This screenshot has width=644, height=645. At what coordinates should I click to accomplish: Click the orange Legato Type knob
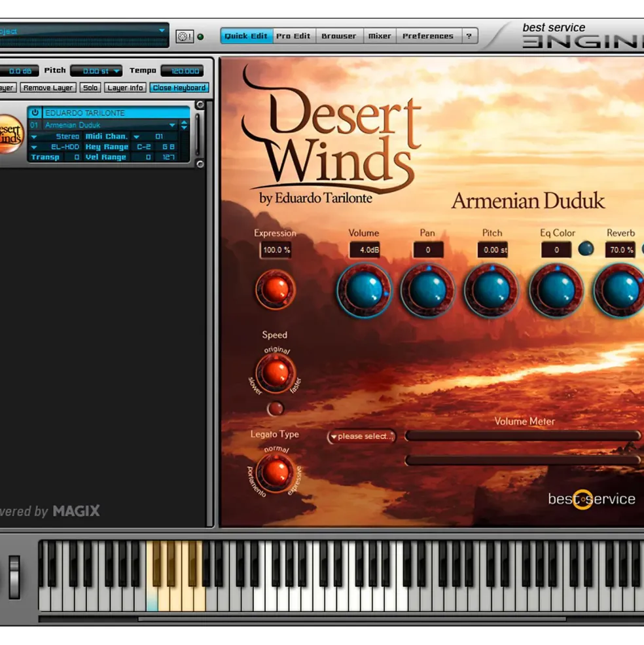point(276,472)
